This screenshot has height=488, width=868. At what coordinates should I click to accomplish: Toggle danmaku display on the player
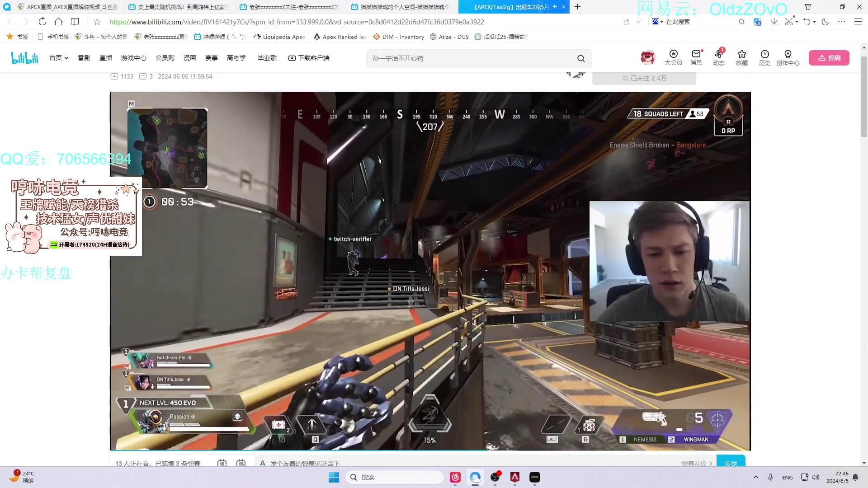[222, 463]
